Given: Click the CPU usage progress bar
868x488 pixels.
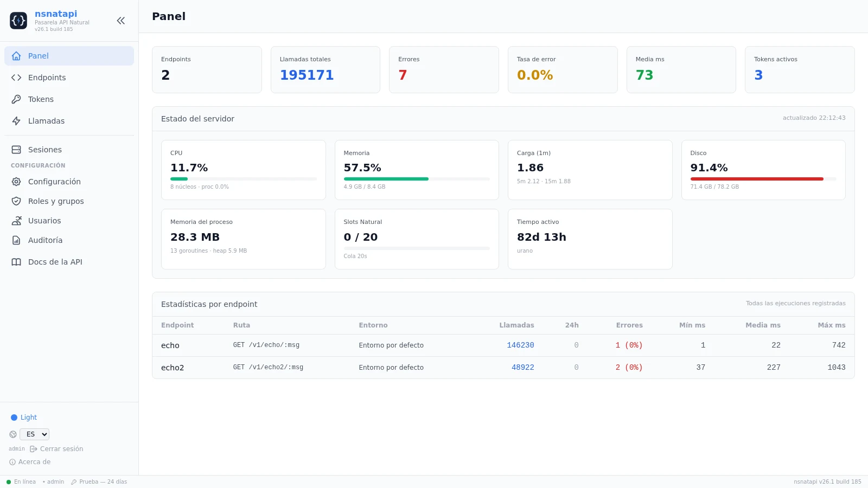Looking at the screenshot, I should (244, 179).
